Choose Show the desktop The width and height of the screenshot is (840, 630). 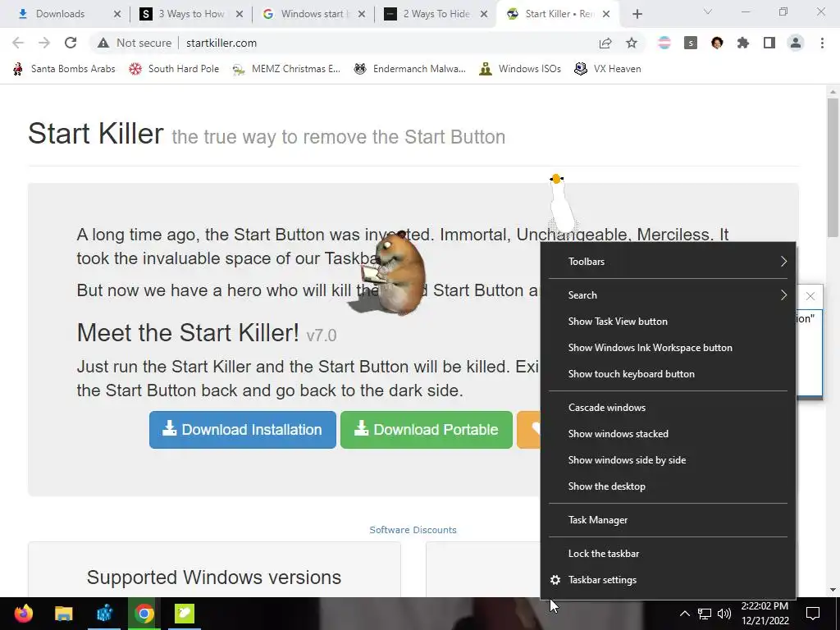(x=668, y=486)
